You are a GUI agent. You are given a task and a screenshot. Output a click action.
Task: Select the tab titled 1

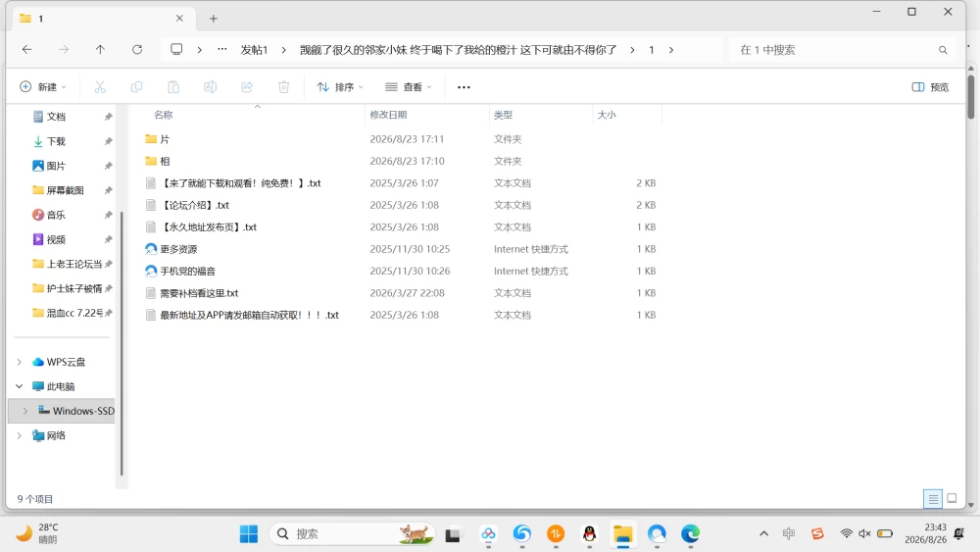pyautogui.click(x=103, y=18)
